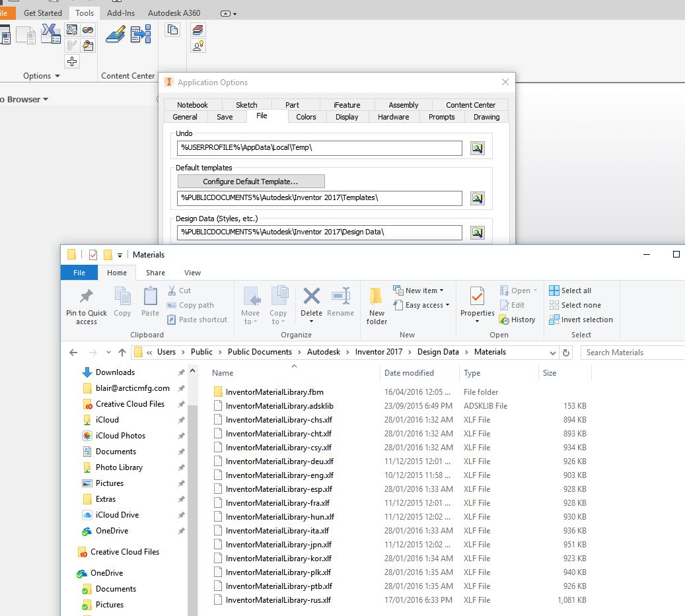Open recent locations dropdown arrow
The width and height of the screenshot is (685, 616).
108,353
